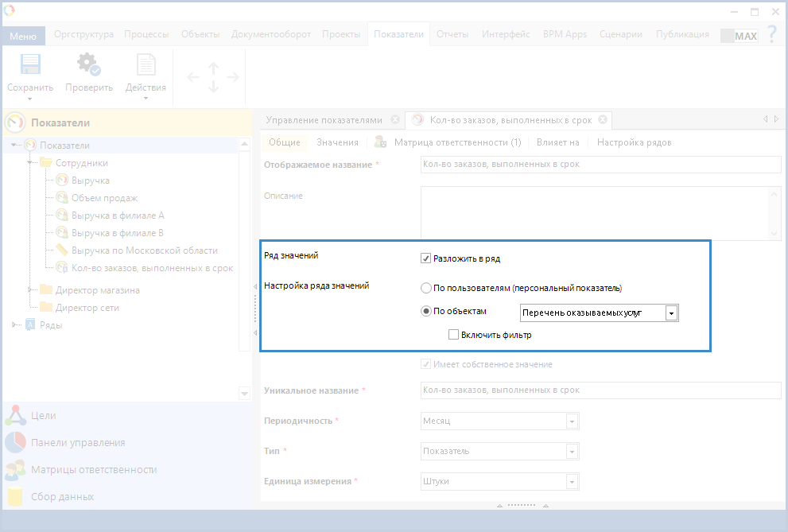This screenshot has width=788, height=532.
Task: Click the Описание text field
Action: tap(600, 213)
